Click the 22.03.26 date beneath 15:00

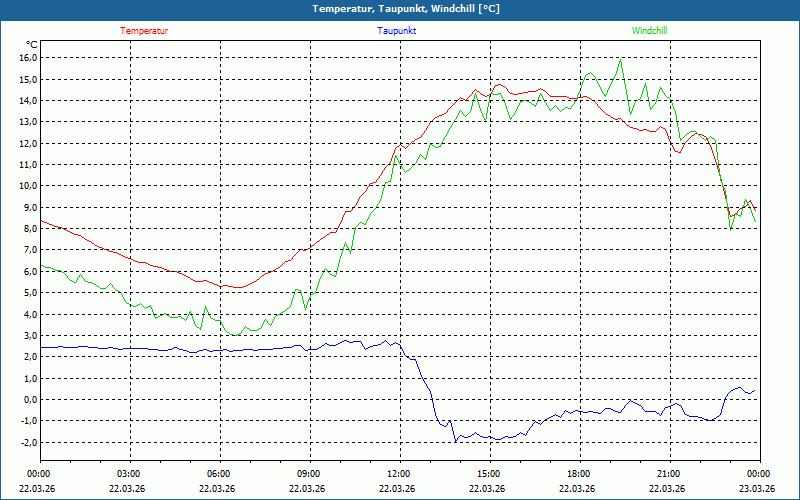487,488
